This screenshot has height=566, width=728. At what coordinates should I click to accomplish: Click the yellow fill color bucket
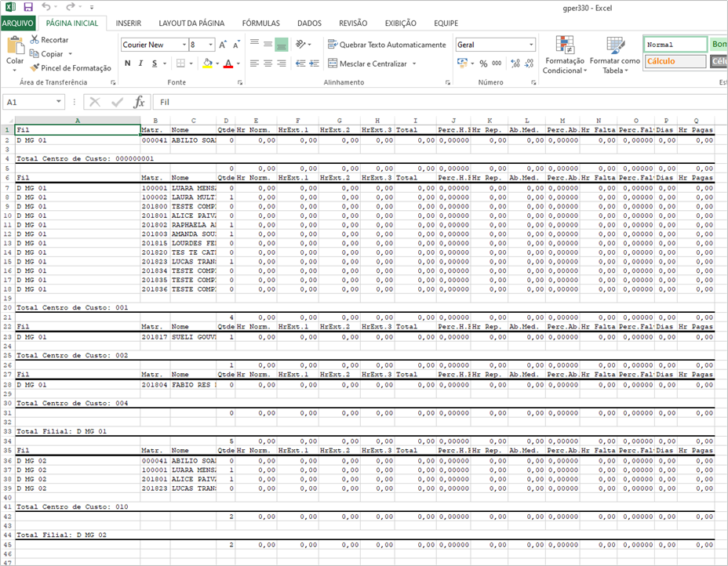coord(208,63)
